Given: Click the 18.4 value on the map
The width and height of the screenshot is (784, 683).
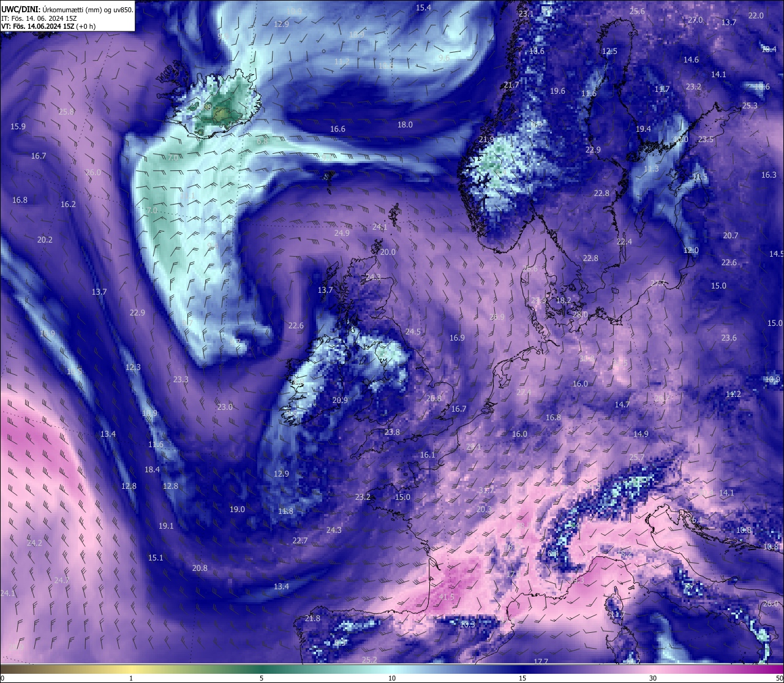Looking at the screenshot, I should [152, 469].
